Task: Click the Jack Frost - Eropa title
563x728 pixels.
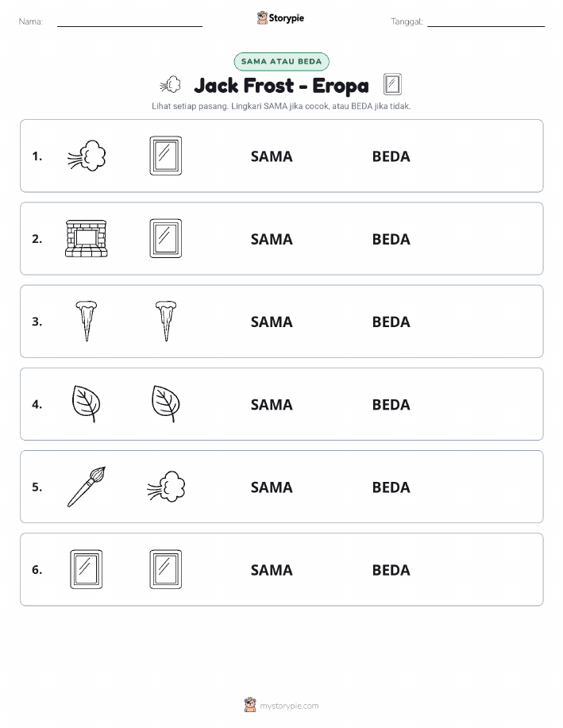Action: click(281, 86)
